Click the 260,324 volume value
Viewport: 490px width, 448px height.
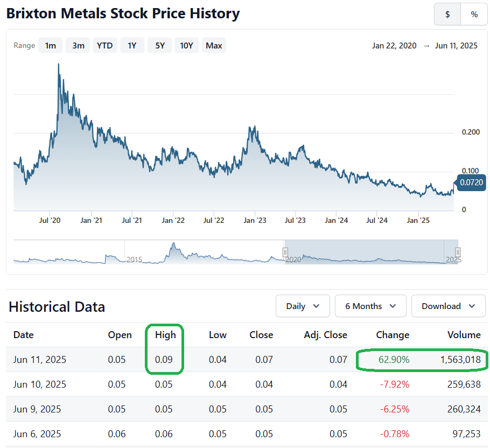click(464, 409)
